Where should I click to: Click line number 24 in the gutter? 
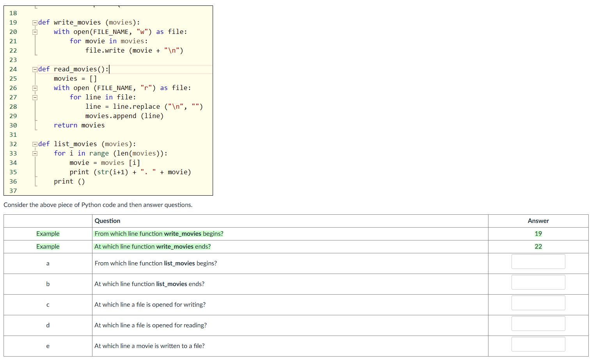[x=13, y=69]
